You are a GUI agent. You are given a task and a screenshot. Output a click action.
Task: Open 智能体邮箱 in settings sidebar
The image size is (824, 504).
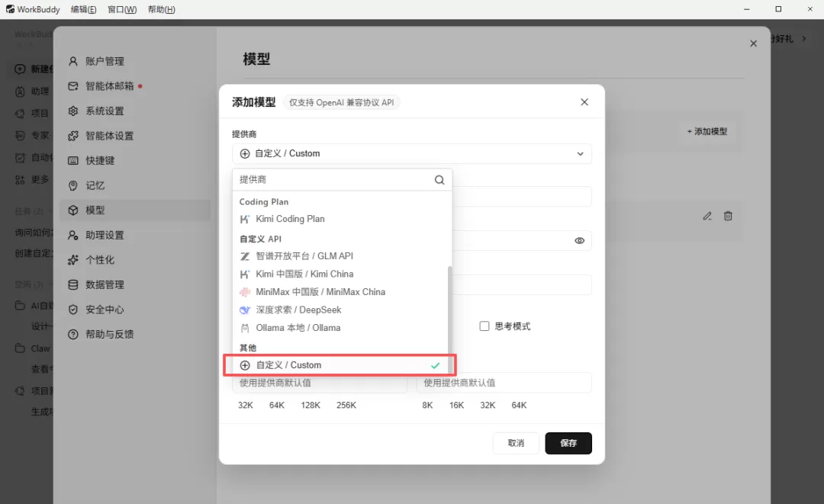[135, 86]
